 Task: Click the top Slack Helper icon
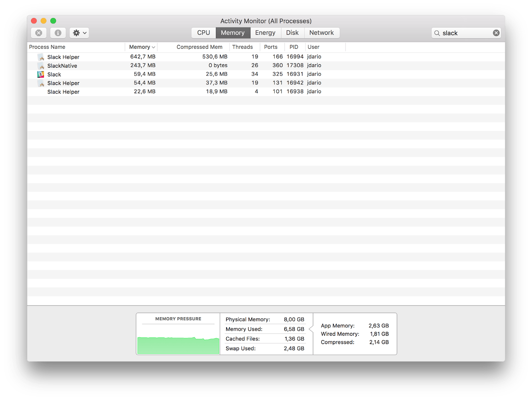click(41, 57)
